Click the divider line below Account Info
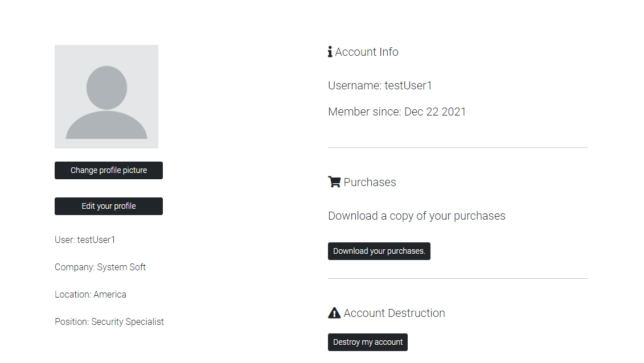Image resolution: width=644 pixels, height=363 pixels. click(x=457, y=147)
